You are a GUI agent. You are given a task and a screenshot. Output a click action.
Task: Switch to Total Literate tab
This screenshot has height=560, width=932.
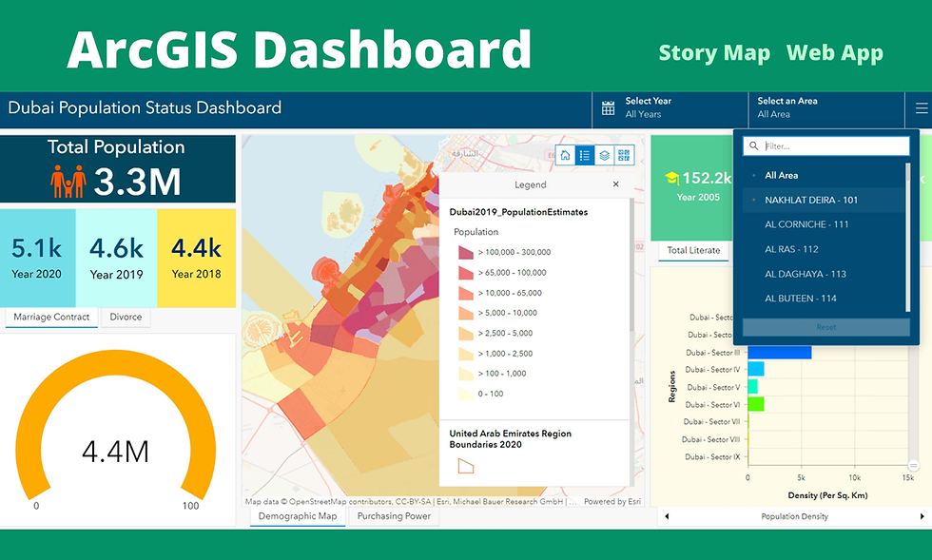[693, 250]
